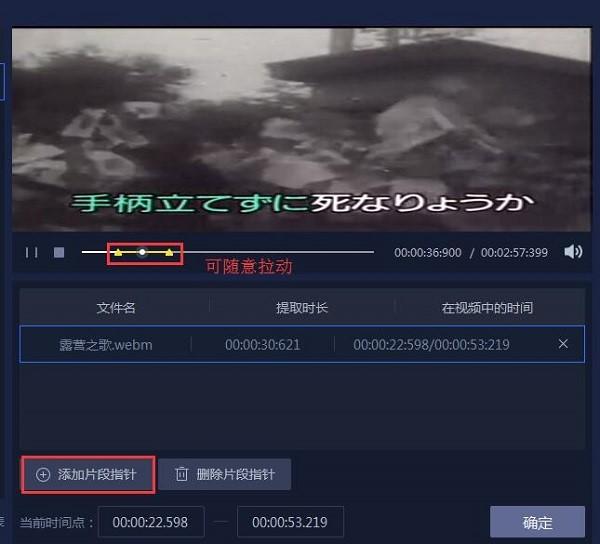Confirm with the 确定 button
This screenshot has height=544, width=600.
pyautogui.click(x=537, y=522)
